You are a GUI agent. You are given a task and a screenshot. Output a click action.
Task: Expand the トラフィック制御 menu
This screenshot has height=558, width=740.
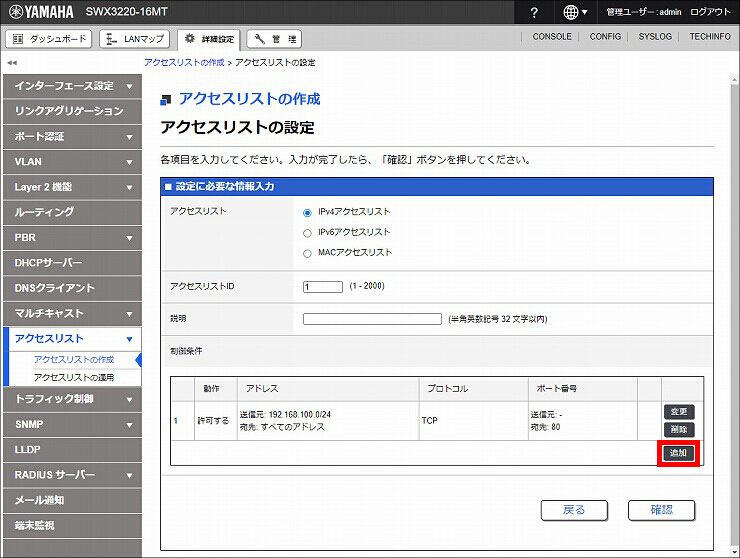[72, 399]
